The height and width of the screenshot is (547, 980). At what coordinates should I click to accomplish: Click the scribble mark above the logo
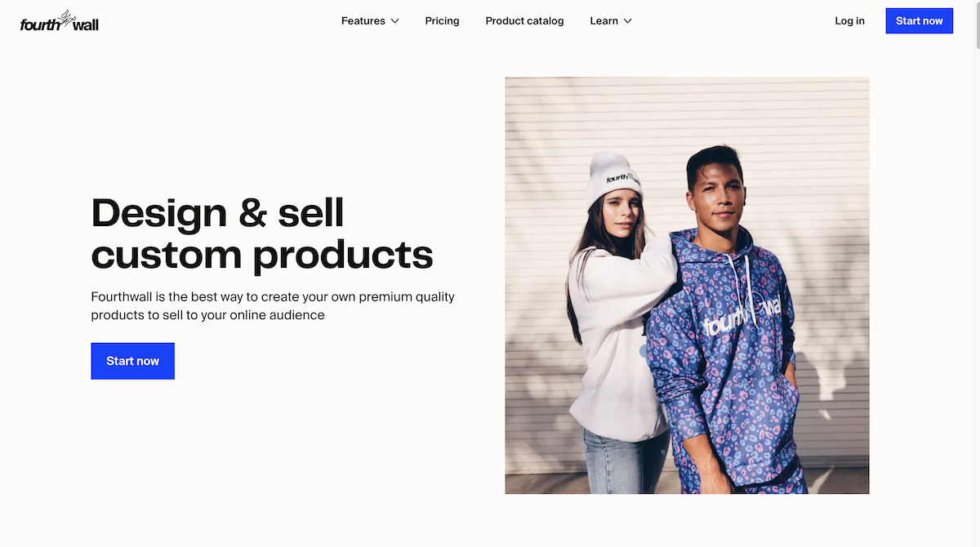pos(69,16)
